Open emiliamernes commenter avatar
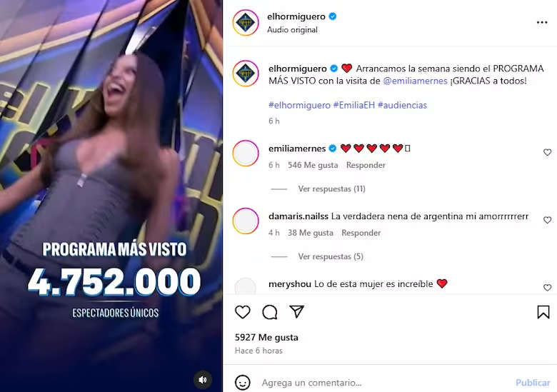557x392 pixels. [x=246, y=153]
